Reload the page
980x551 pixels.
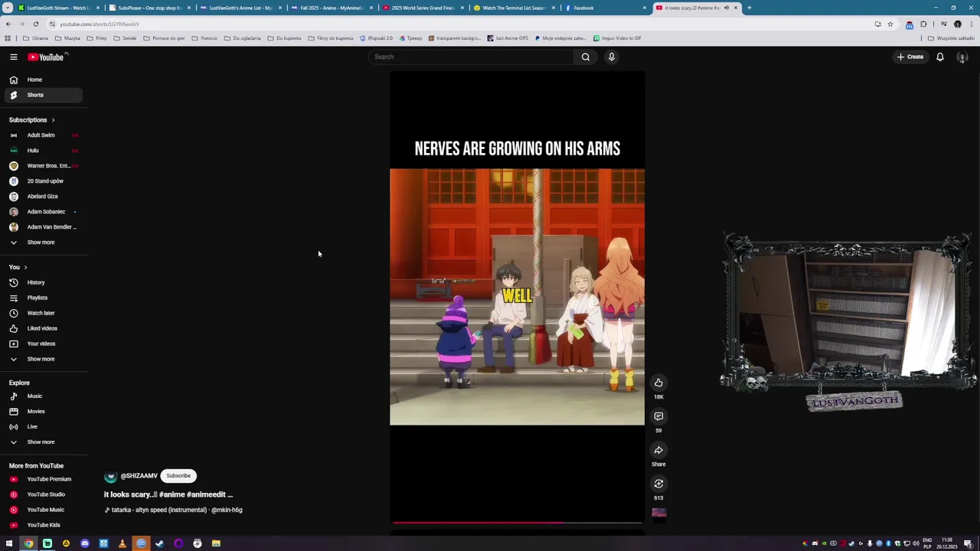coord(35,24)
